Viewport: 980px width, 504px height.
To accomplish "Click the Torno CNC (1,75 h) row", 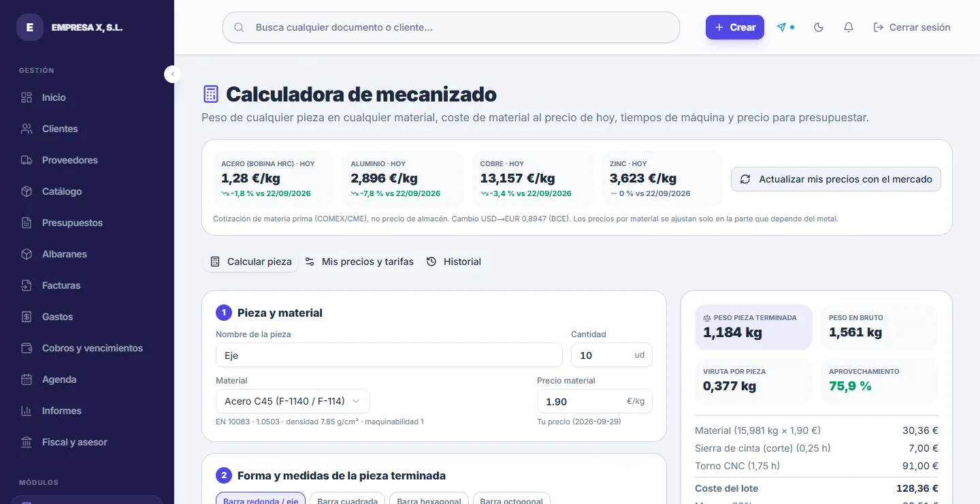I will (817, 466).
